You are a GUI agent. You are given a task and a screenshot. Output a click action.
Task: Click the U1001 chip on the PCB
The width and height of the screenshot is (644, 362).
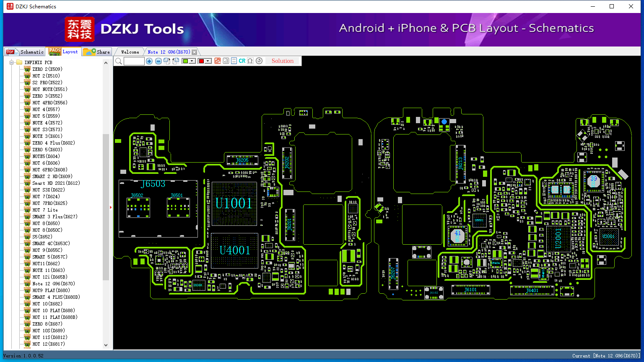[234, 204]
